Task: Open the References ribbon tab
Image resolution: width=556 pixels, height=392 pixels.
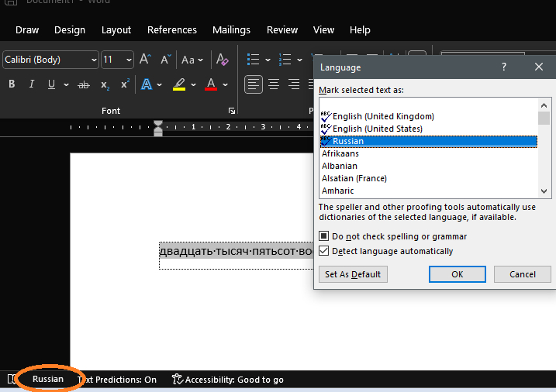Action: [171, 30]
